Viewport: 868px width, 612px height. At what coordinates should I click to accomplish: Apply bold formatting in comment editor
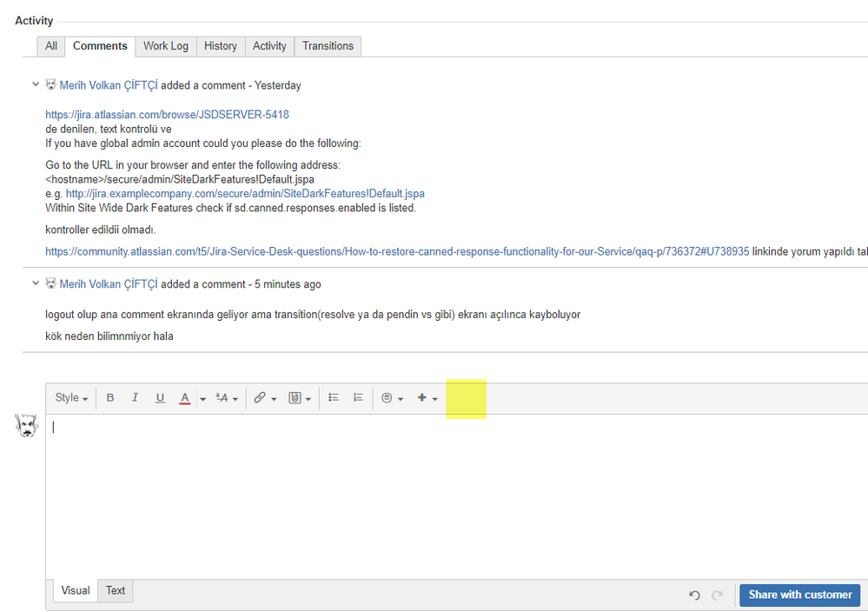coord(110,397)
